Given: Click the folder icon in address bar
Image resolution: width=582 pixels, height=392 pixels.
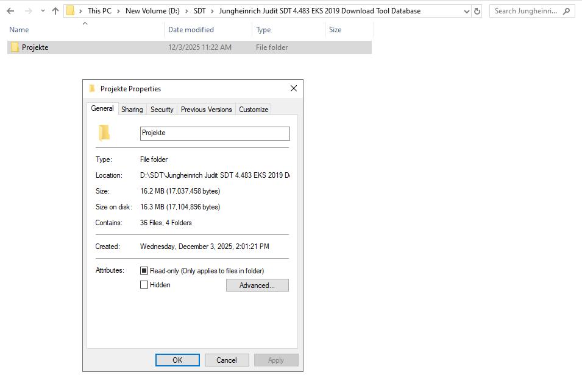Looking at the screenshot, I should click(x=70, y=11).
